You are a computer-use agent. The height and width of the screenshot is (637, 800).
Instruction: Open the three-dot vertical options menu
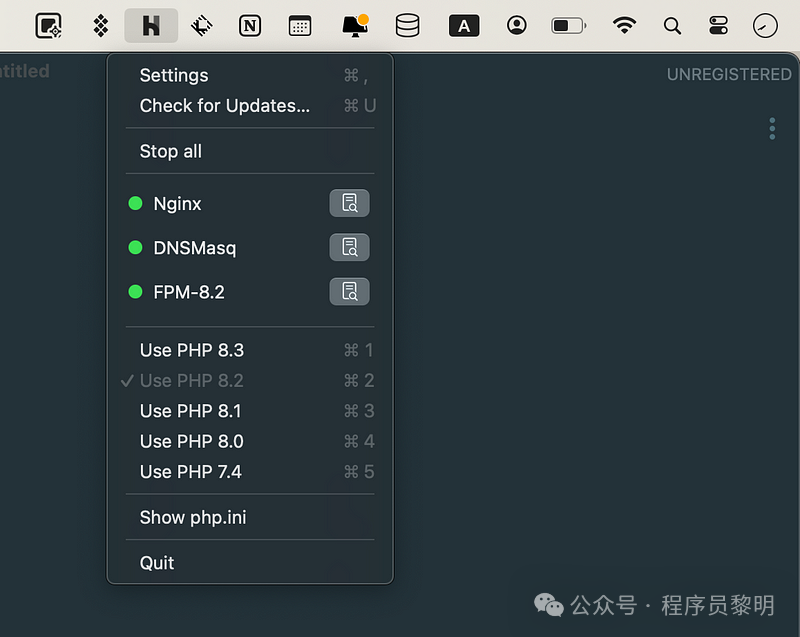pos(772,129)
